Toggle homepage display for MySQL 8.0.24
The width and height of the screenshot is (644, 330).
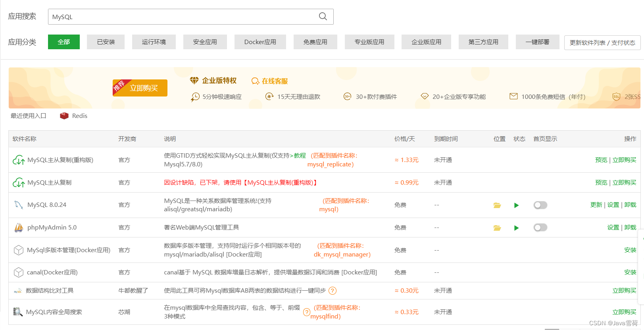click(x=540, y=205)
